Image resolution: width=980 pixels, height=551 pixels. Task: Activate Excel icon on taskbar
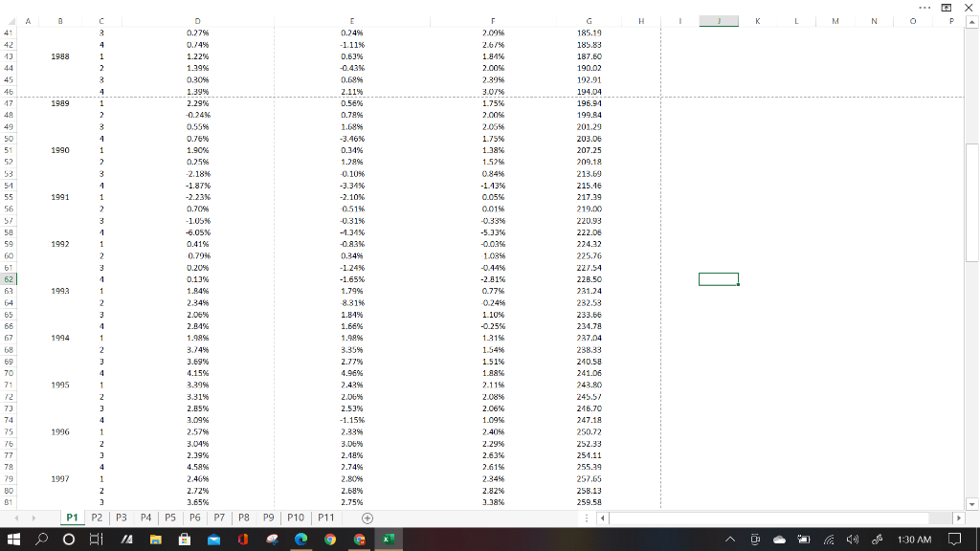pos(389,540)
